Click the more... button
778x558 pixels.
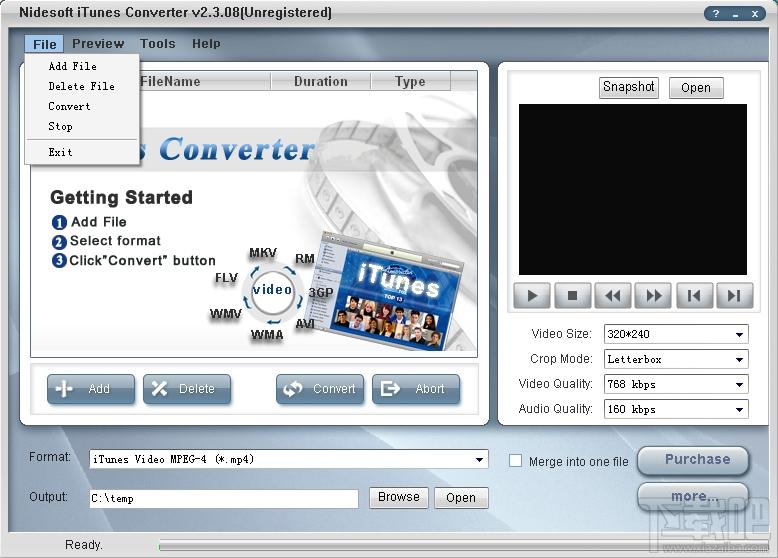[x=693, y=496]
